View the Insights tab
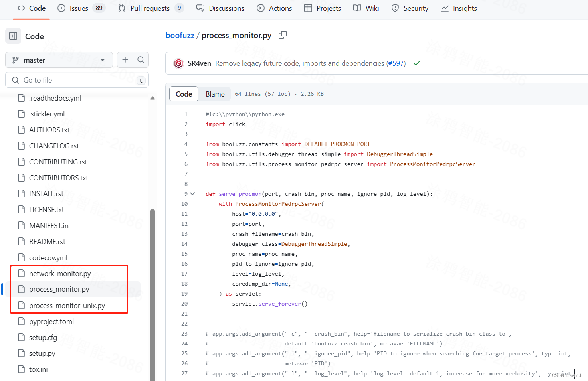This screenshot has width=588, height=381. pos(459,8)
